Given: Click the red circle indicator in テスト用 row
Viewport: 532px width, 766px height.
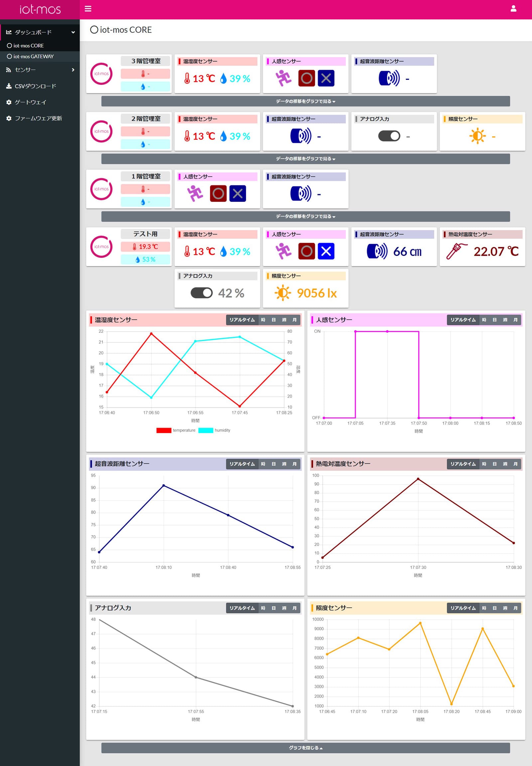Looking at the screenshot, I should pyautogui.click(x=307, y=251).
